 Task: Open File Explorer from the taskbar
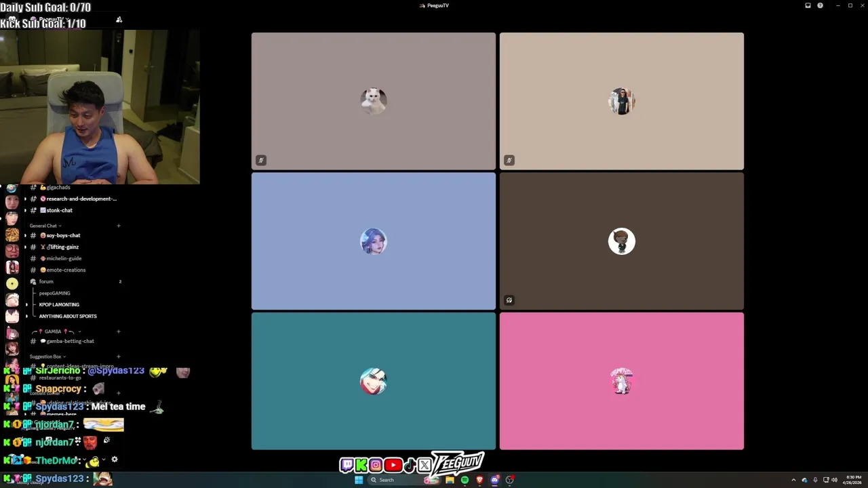(450, 480)
